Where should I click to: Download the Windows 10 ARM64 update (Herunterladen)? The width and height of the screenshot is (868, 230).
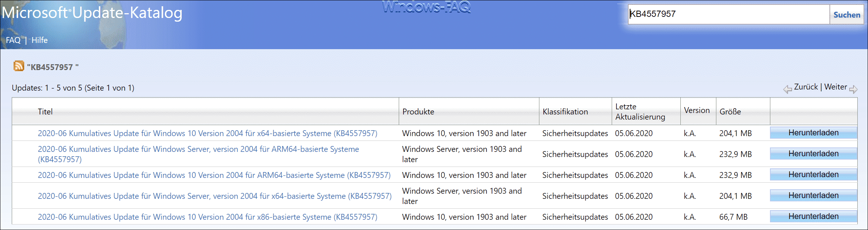click(813, 175)
